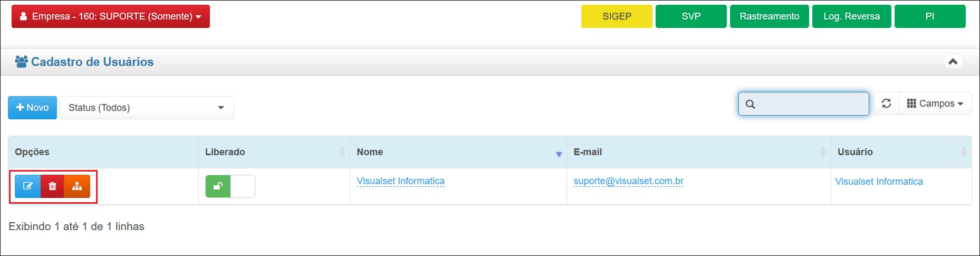The image size is (980, 256).
Task: Click the Novo button
Action: pyautogui.click(x=32, y=108)
